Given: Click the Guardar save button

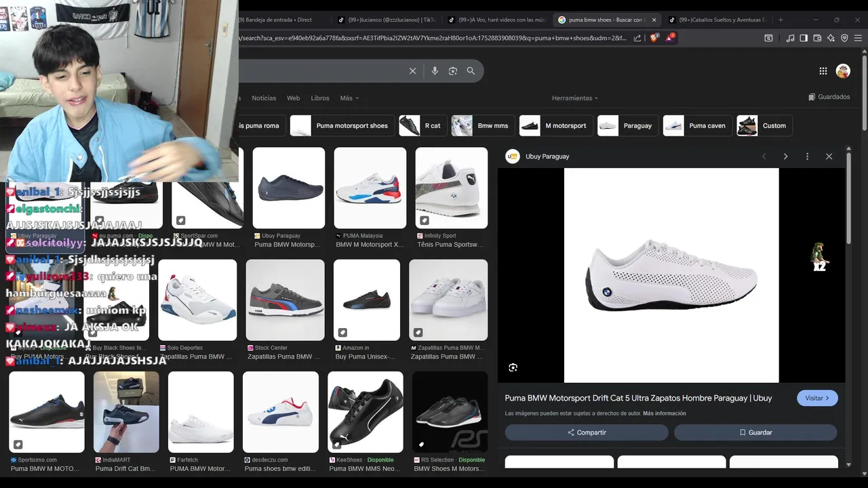Looking at the screenshot, I should click(x=755, y=432).
